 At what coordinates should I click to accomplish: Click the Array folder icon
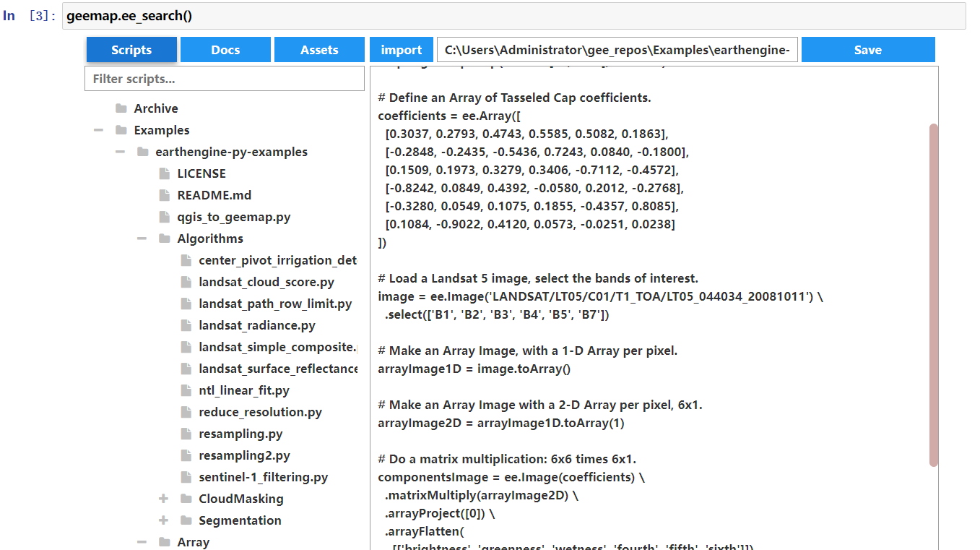(165, 542)
